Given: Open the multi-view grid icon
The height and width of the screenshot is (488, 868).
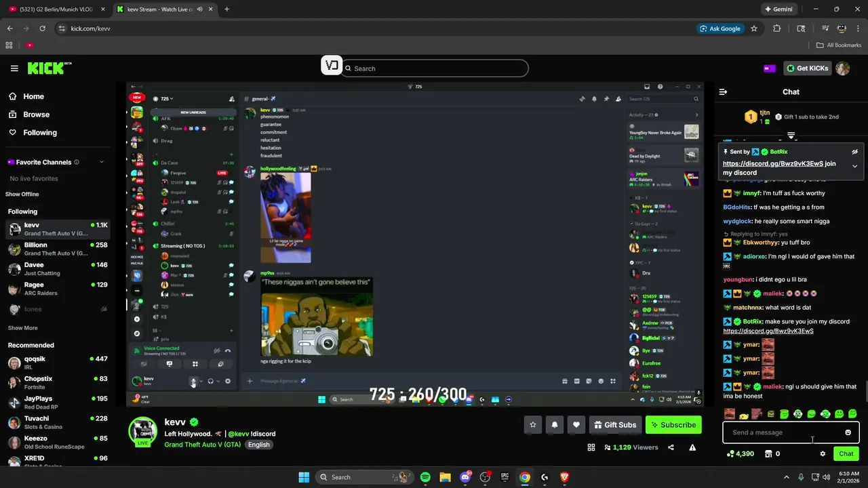Looking at the screenshot, I should pos(591,447).
